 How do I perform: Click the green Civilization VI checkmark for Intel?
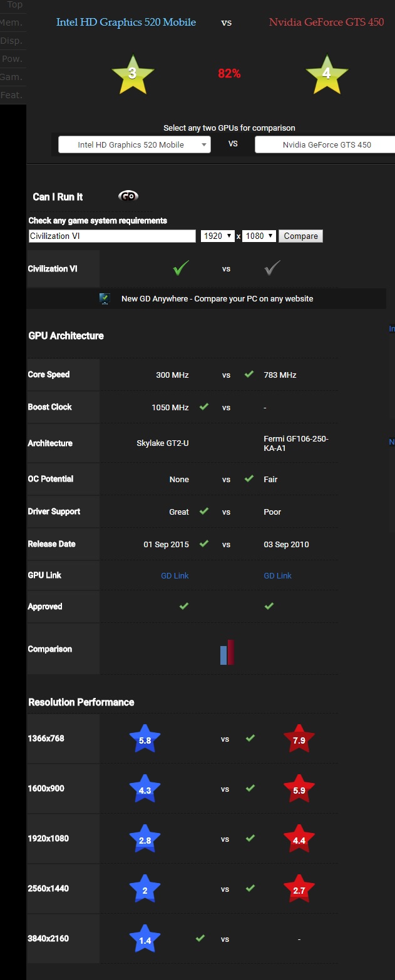pos(181,268)
